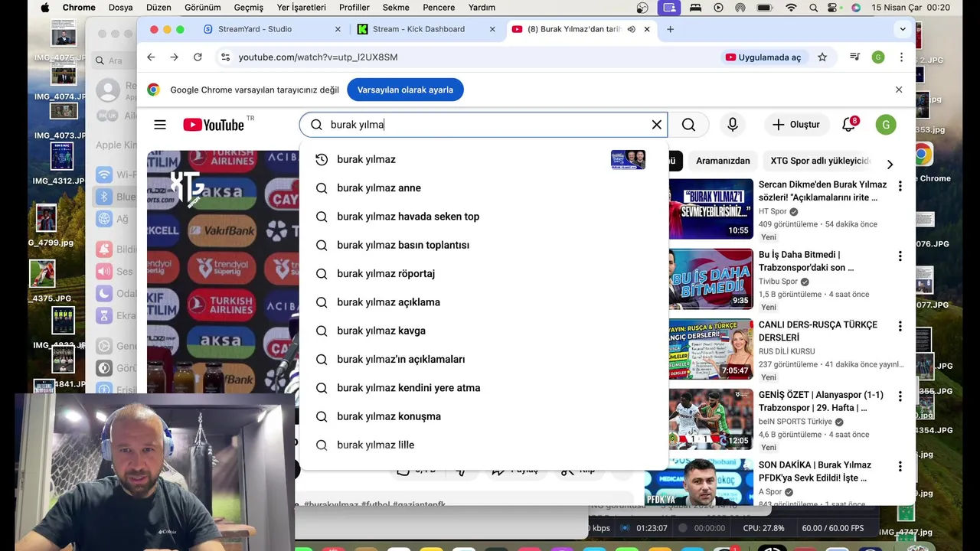Select suggestion burak yılmaz'ın açıklamaları
This screenshot has width=980, height=551.
483,360
